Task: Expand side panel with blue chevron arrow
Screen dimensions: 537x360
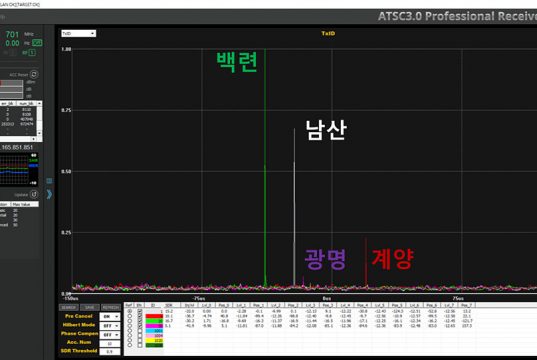Action: [49, 194]
